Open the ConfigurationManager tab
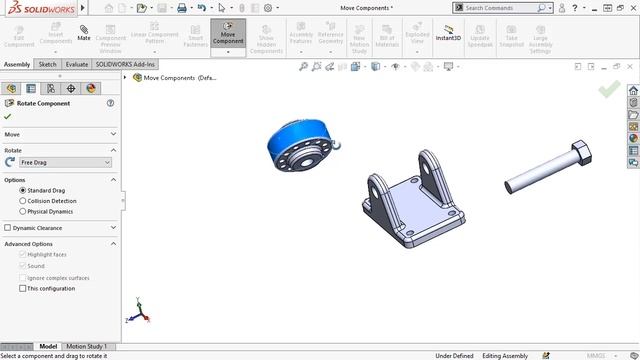The height and width of the screenshot is (360, 640). point(51,88)
